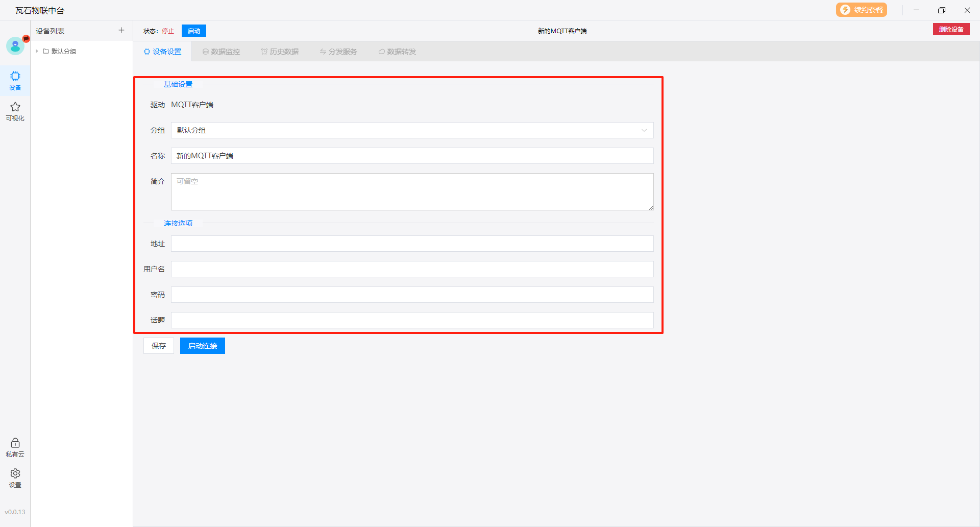
Task: Switch to 数据监控 tab
Action: [221, 52]
